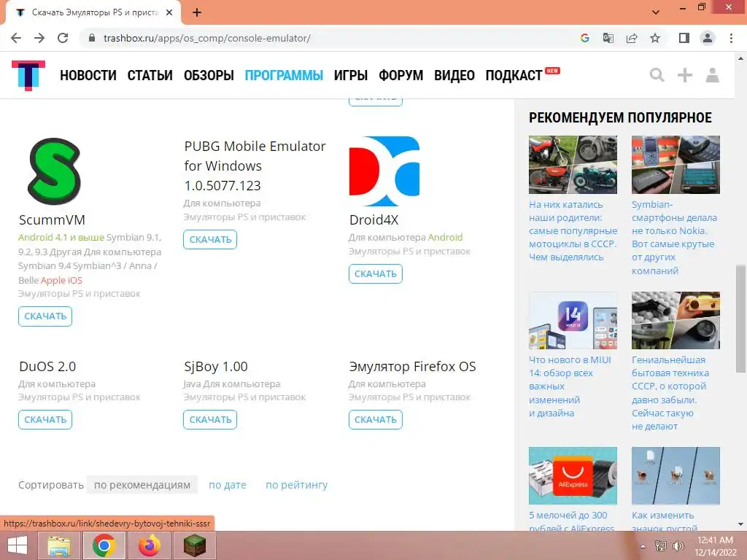Open the site search magnifier icon
This screenshot has width=747, height=560.
pos(657,75)
